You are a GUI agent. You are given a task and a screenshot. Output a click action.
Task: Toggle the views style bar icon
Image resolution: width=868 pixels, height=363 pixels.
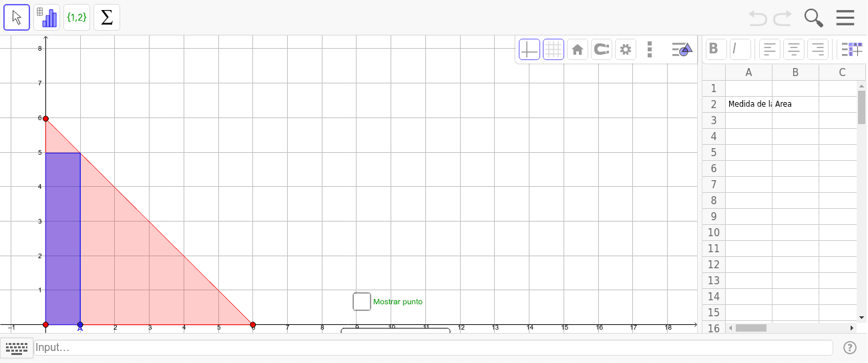pyautogui.click(x=681, y=49)
